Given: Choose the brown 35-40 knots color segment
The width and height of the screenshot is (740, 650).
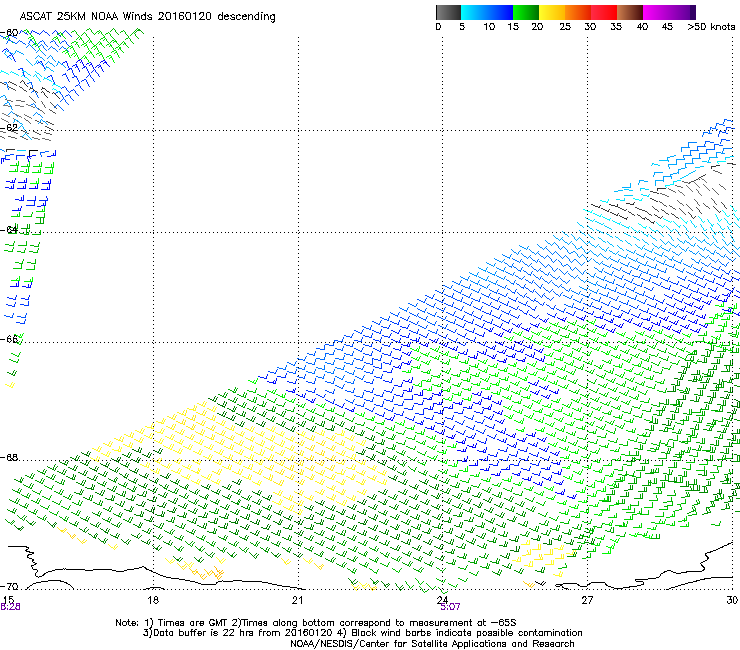Looking at the screenshot, I should (630, 12).
